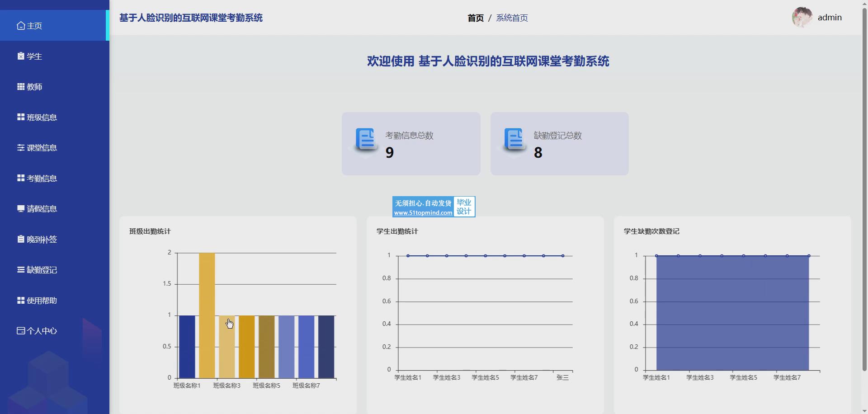
Task: Click the card icon beside 个人中心
Action: (x=21, y=331)
